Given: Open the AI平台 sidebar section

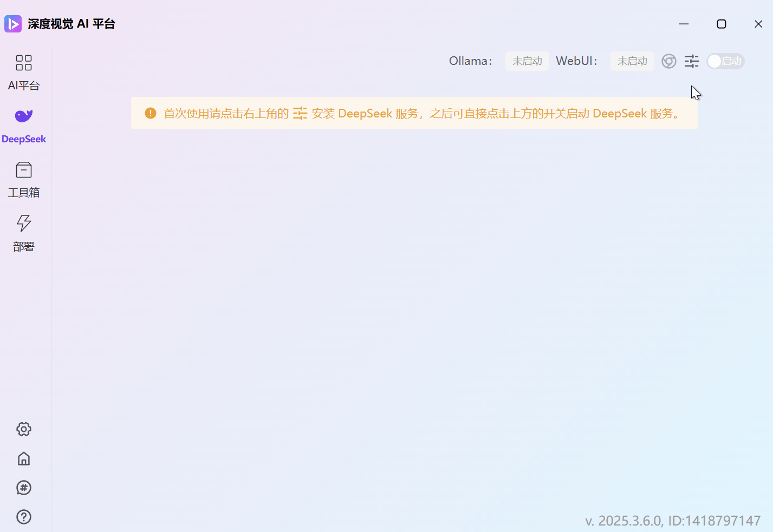Looking at the screenshot, I should point(24,73).
